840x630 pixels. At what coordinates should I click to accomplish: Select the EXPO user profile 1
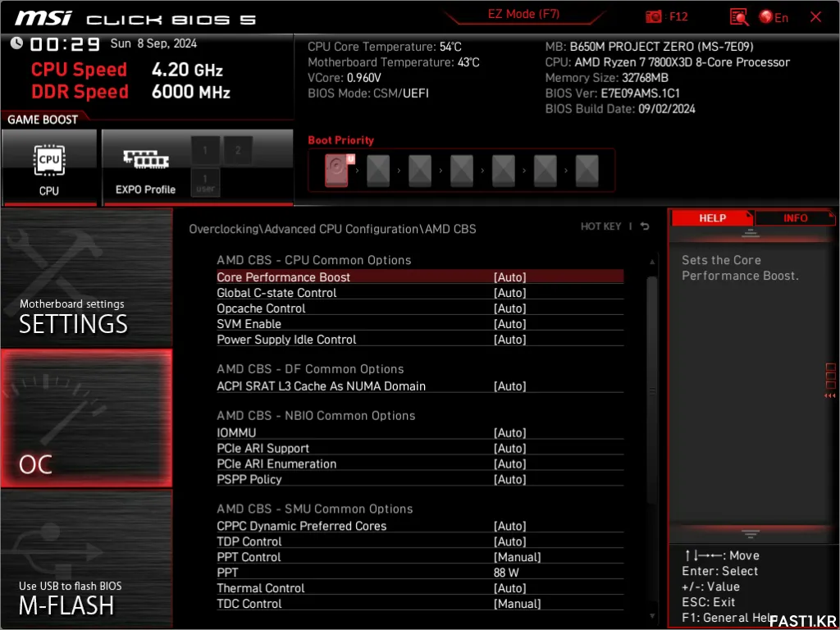tap(205, 182)
